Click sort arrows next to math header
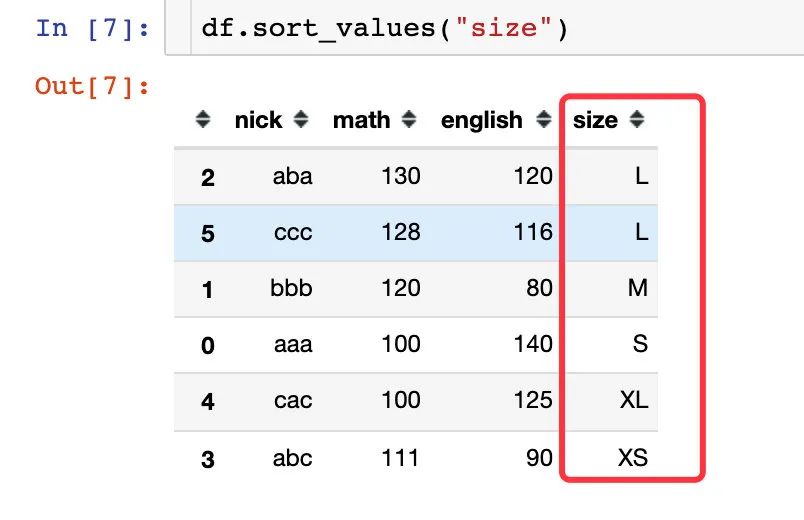The height and width of the screenshot is (520, 804). (409, 119)
